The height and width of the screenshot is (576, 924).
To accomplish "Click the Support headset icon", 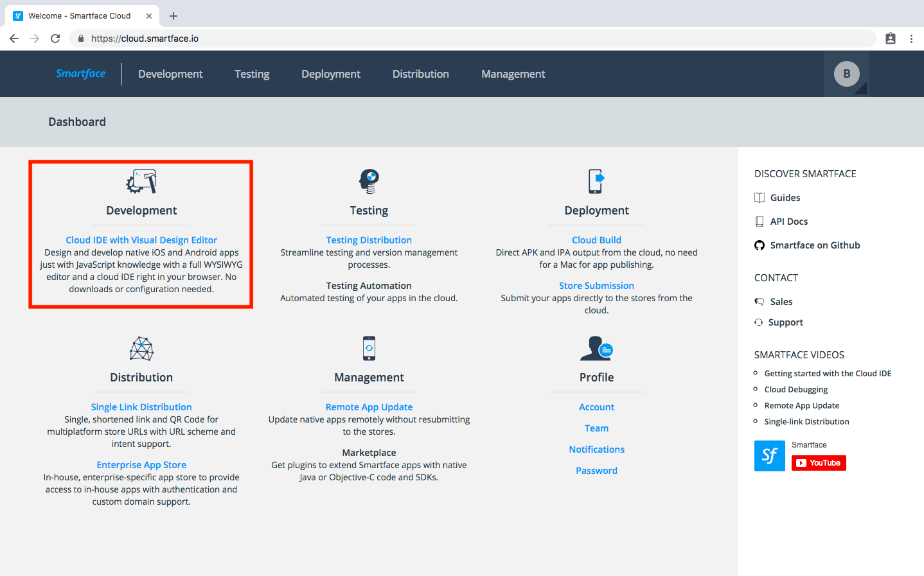I will [x=759, y=322].
